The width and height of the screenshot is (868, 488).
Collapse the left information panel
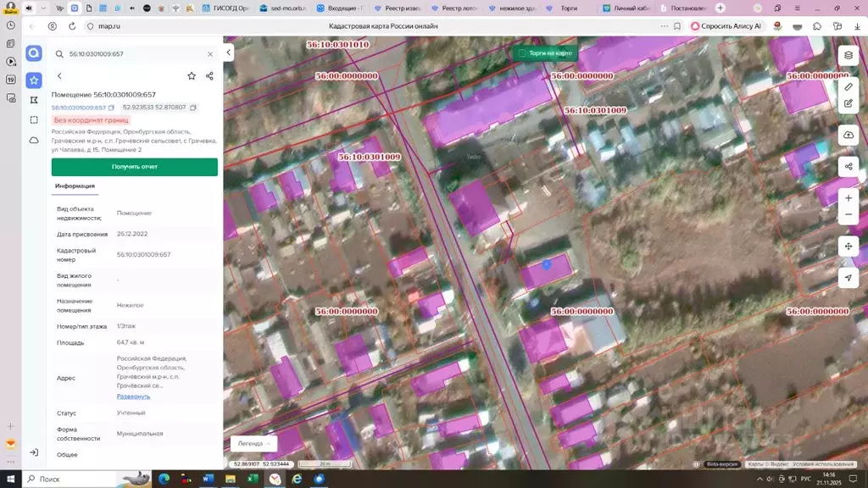click(x=229, y=53)
